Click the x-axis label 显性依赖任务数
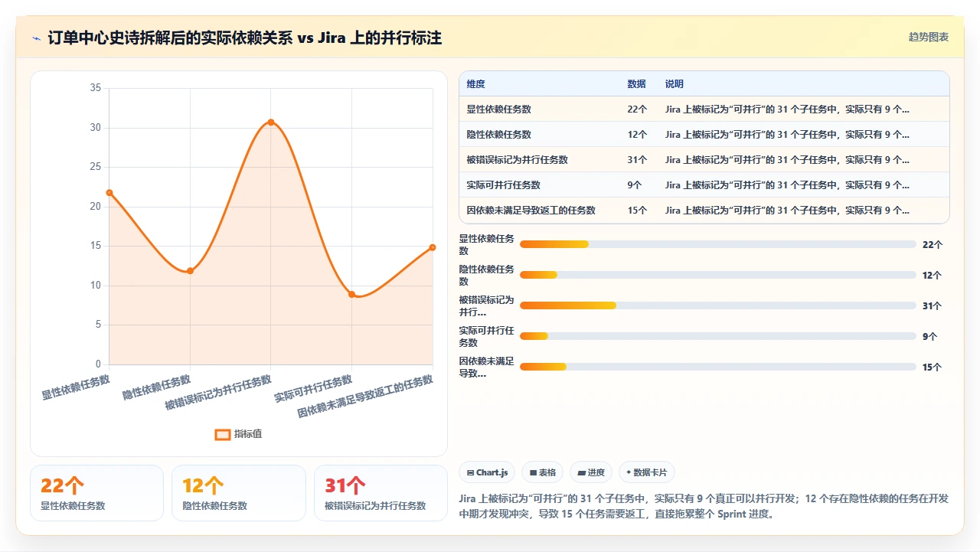Viewport: 980px width, 552px height. (76, 387)
